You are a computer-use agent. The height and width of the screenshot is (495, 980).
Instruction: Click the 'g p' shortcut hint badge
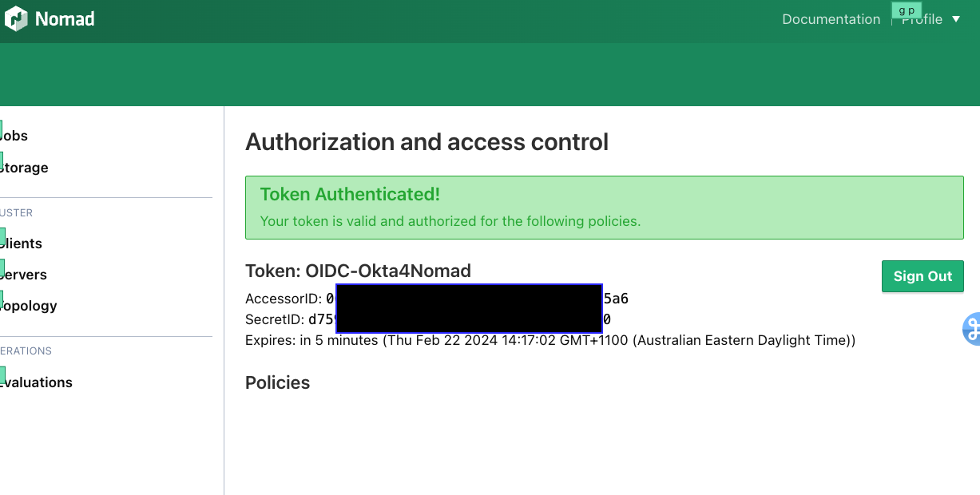click(907, 10)
